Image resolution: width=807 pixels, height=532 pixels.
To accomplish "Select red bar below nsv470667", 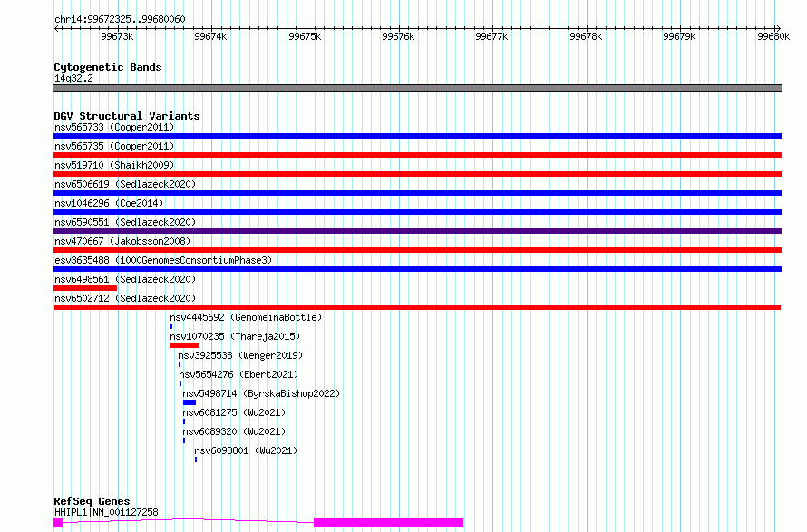I will click(x=417, y=250).
